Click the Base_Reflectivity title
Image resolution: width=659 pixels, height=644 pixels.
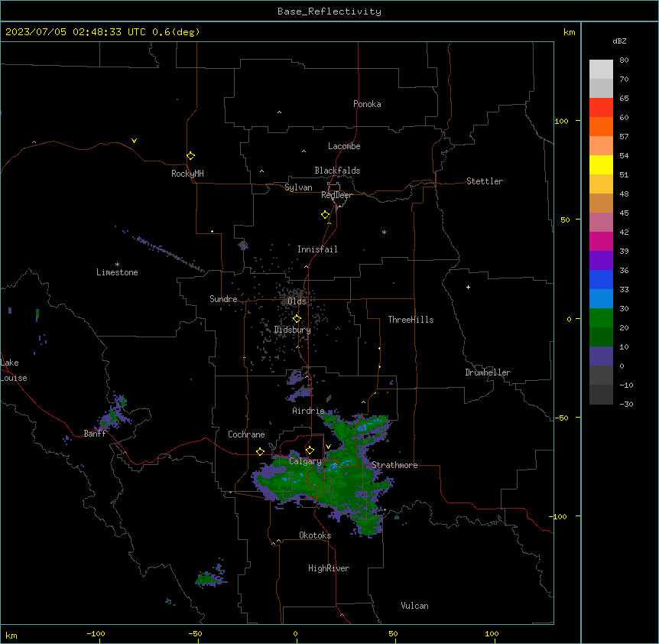pos(329,11)
